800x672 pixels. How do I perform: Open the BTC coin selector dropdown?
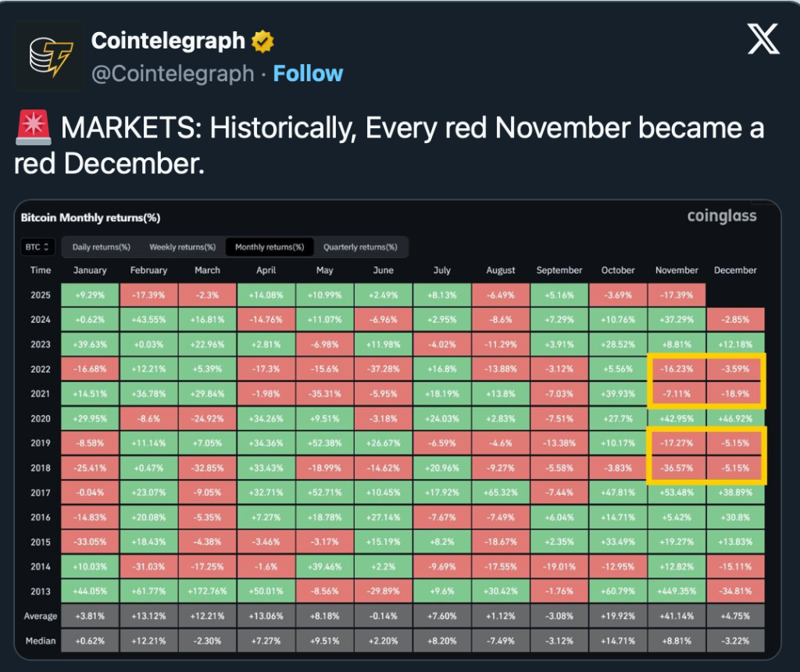[38, 247]
